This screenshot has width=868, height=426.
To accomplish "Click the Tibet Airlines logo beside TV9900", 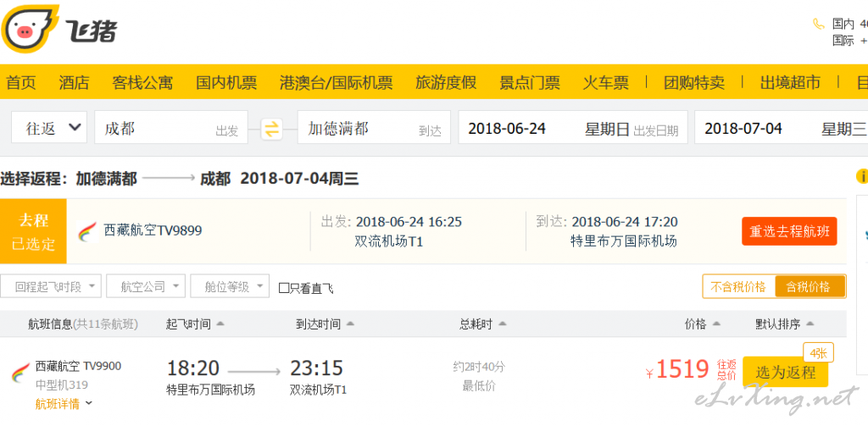I will [x=21, y=373].
